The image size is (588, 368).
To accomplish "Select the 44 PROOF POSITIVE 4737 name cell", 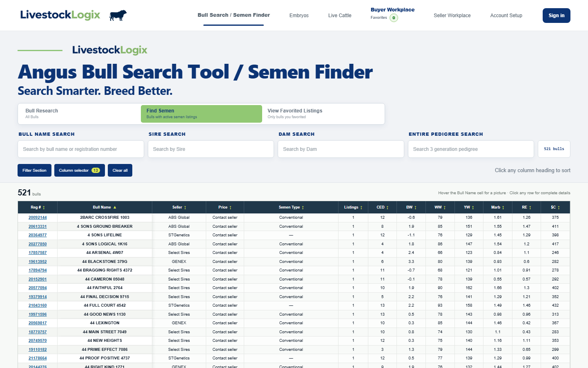I will coord(105,358).
